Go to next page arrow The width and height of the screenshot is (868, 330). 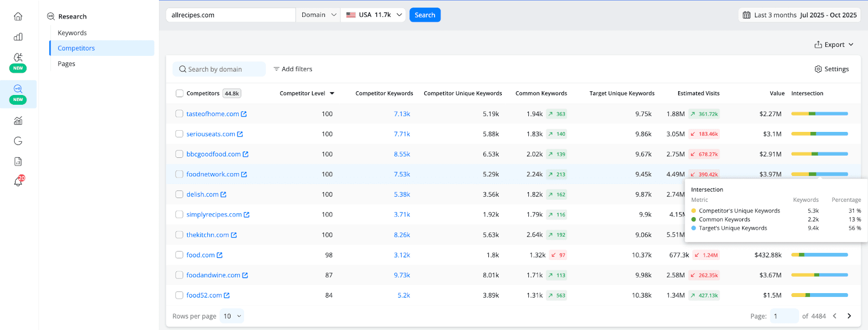coord(850,316)
